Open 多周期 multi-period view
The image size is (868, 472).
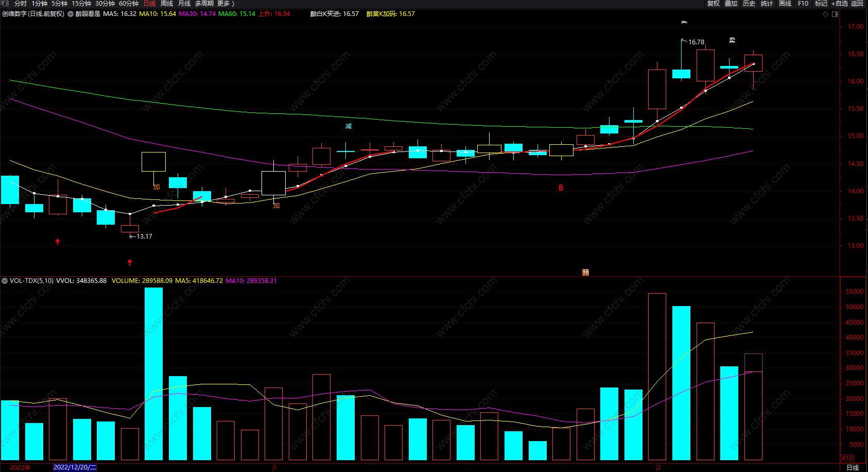(x=204, y=4)
